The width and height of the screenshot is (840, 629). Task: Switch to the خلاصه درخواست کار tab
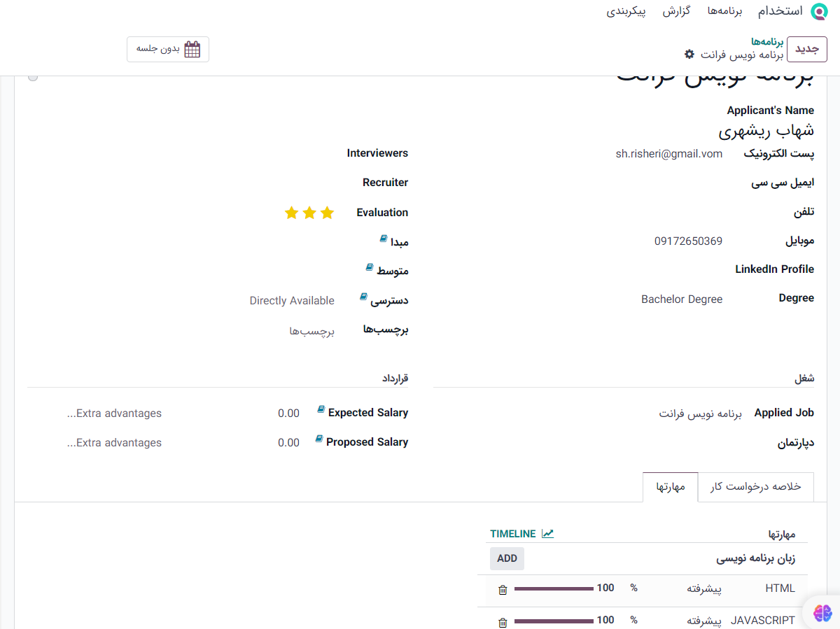(x=756, y=487)
